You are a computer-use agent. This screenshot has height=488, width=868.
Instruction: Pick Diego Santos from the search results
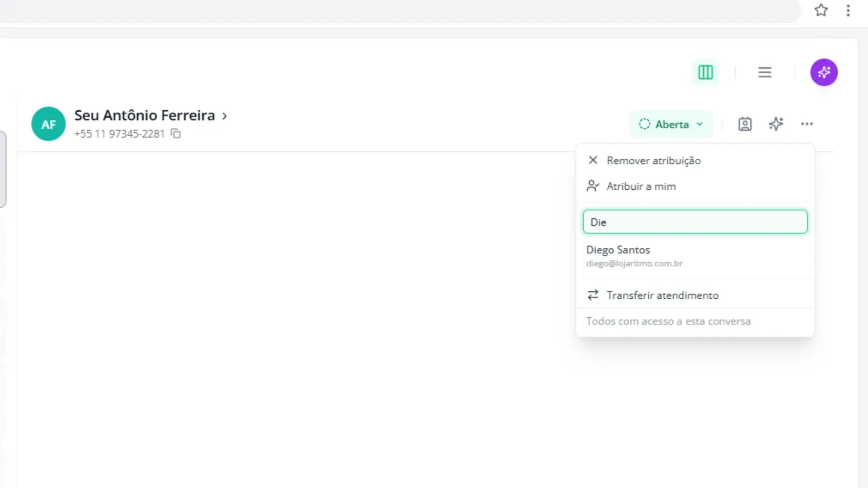click(695, 256)
